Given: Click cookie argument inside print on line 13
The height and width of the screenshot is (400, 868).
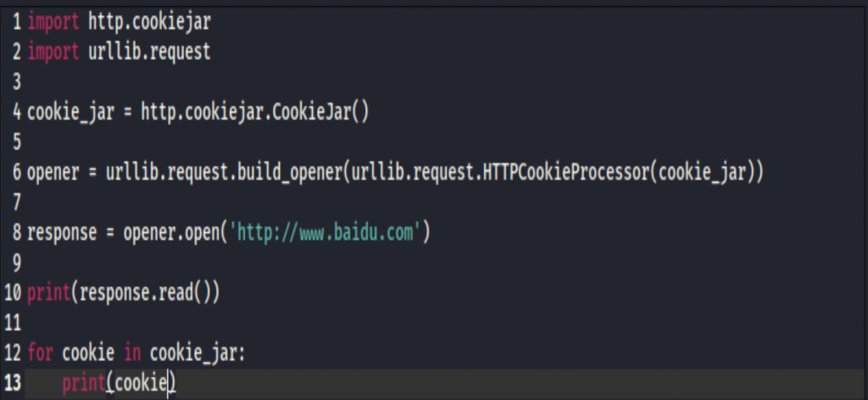Looking at the screenshot, I should [x=141, y=383].
